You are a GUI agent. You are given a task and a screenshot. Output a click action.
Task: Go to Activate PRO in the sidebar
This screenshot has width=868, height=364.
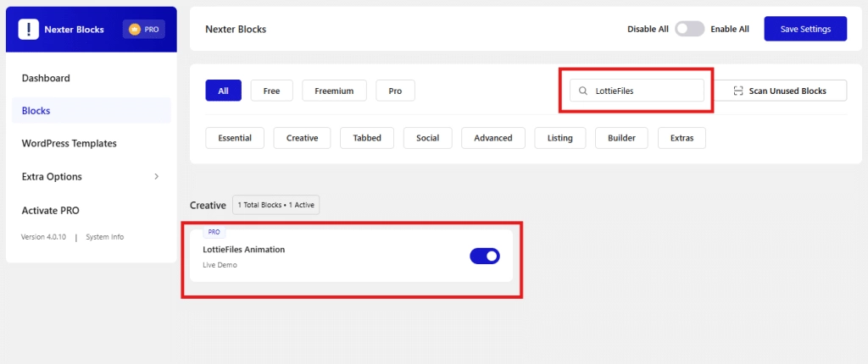(50, 211)
